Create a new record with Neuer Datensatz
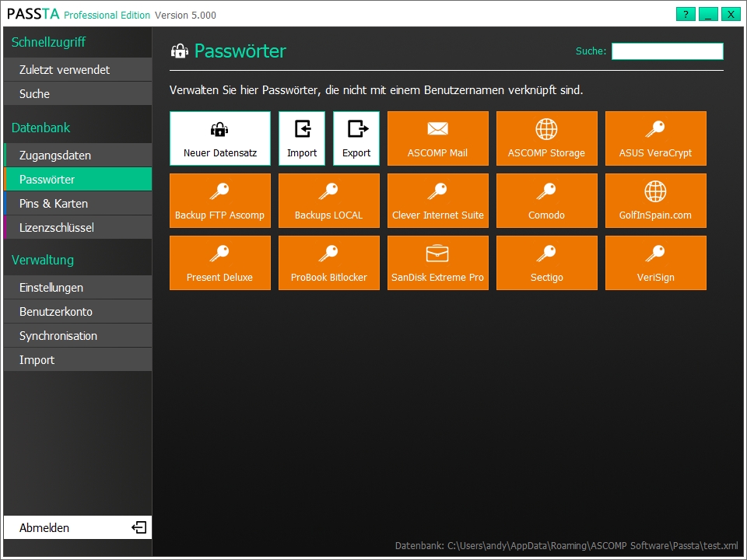This screenshot has width=747, height=560. (x=220, y=138)
